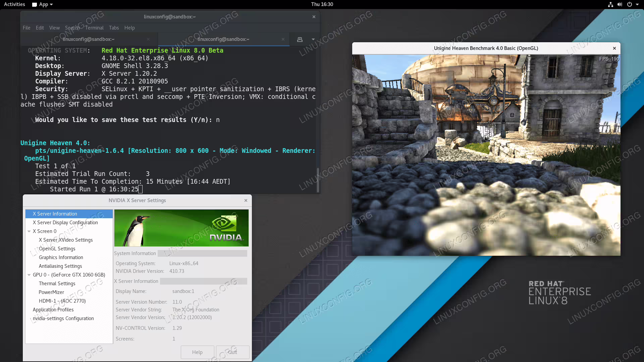Click The X.Org Foundation vendor string
Screen dimensions: 644x362
pyautogui.click(x=196, y=310)
